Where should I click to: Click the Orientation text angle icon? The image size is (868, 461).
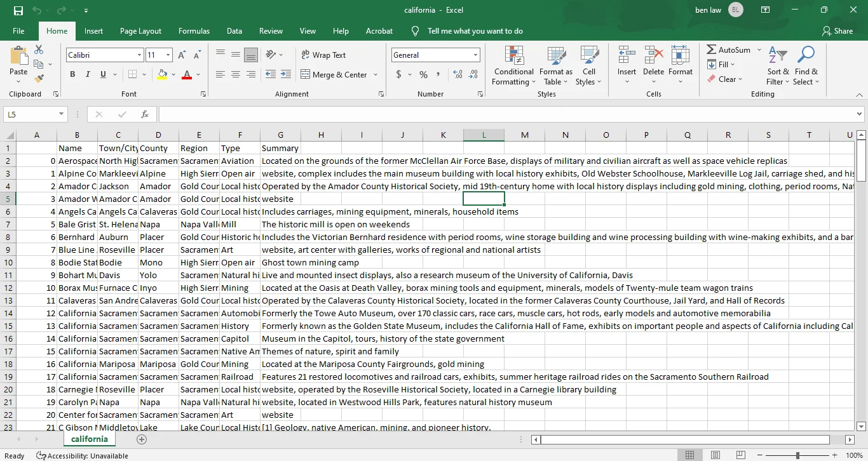[271, 55]
